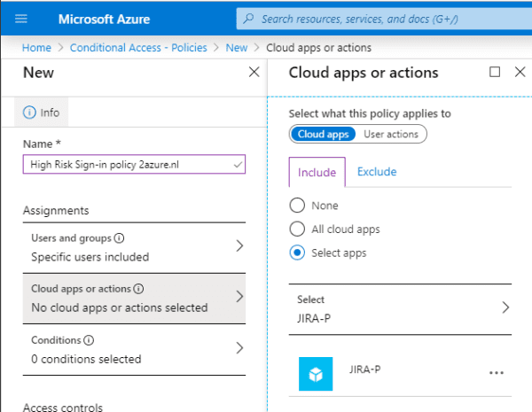Expand Conditions chevron
The height and width of the screenshot is (412, 532).
click(239, 348)
